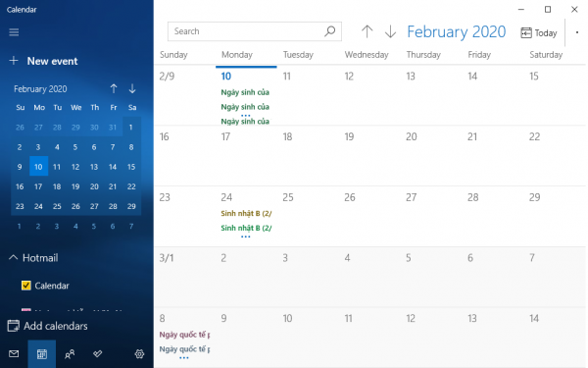The image size is (588, 368).
Task: Select the Calendar app icon in bottom bar
Action: [x=41, y=353]
